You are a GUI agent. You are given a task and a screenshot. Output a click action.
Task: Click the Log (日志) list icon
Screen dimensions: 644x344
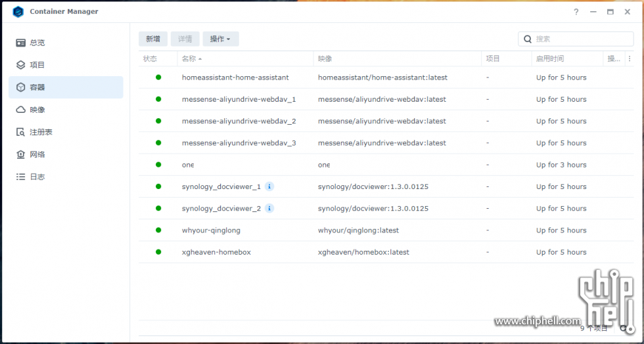pos(20,177)
